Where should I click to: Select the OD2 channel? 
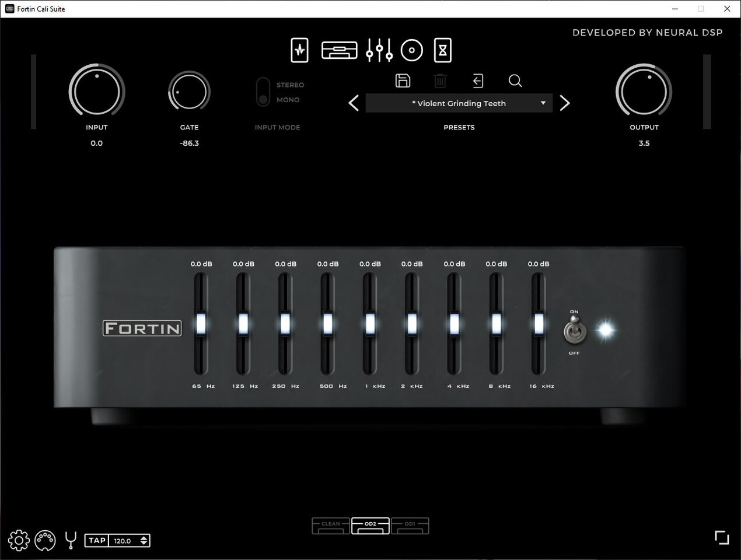pyautogui.click(x=370, y=526)
